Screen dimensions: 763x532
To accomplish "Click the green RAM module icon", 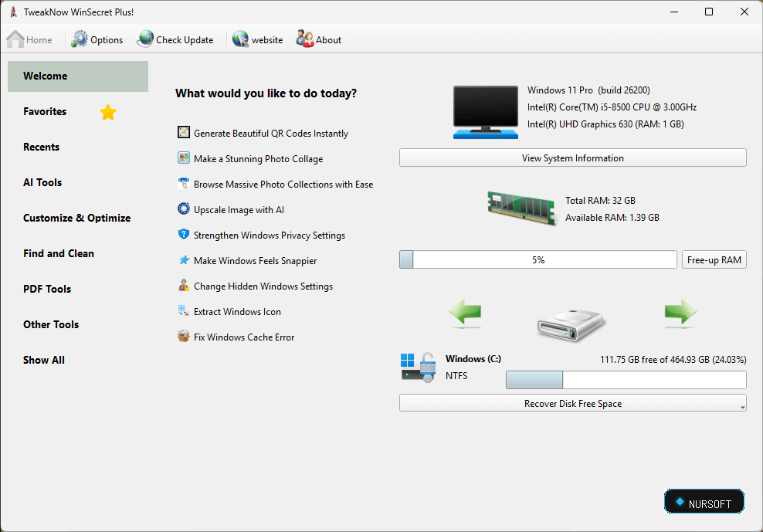I will (521, 208).
